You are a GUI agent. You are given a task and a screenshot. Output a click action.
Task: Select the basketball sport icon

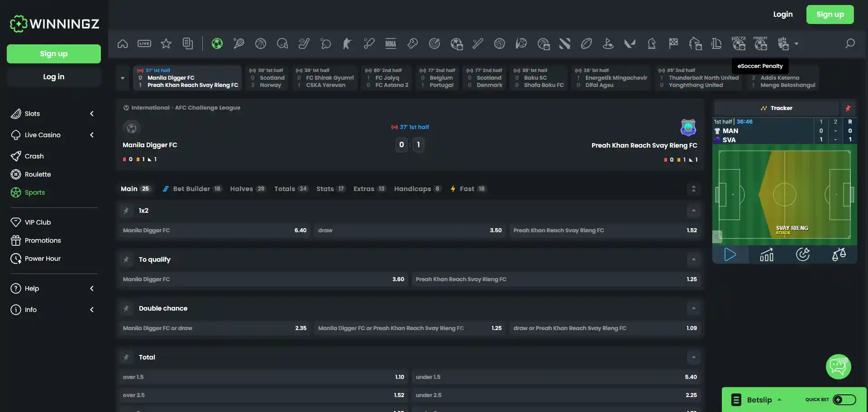[261, 43]
